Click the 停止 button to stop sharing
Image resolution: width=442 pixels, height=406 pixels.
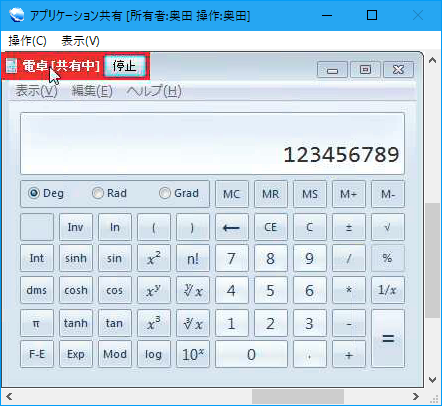[x=124, y=66]
